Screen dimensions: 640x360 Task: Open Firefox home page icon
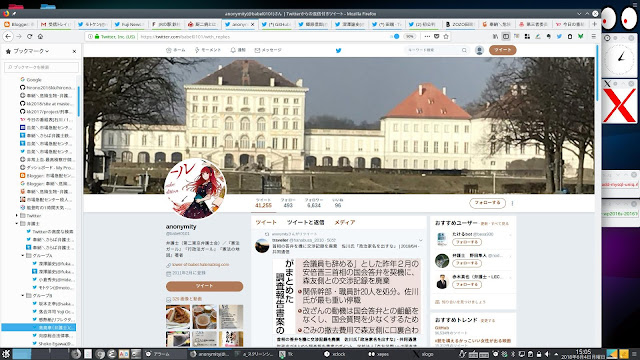pos(40,36)
